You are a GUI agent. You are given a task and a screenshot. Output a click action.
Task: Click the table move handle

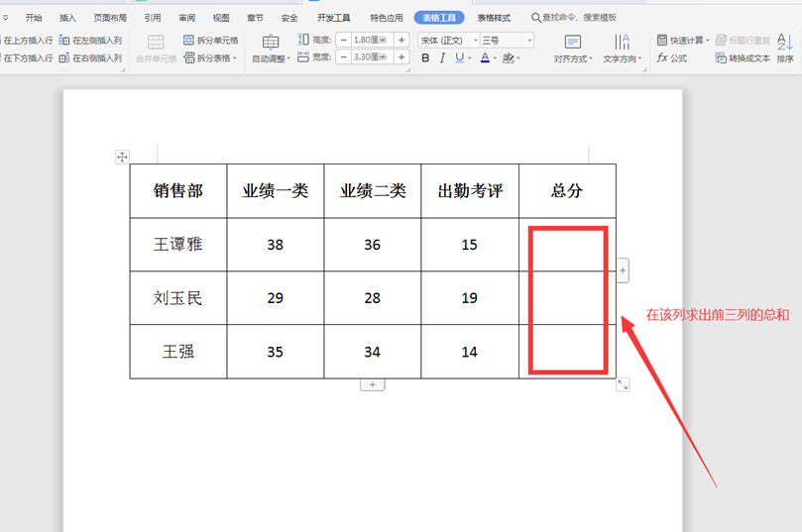coord(122,157)
